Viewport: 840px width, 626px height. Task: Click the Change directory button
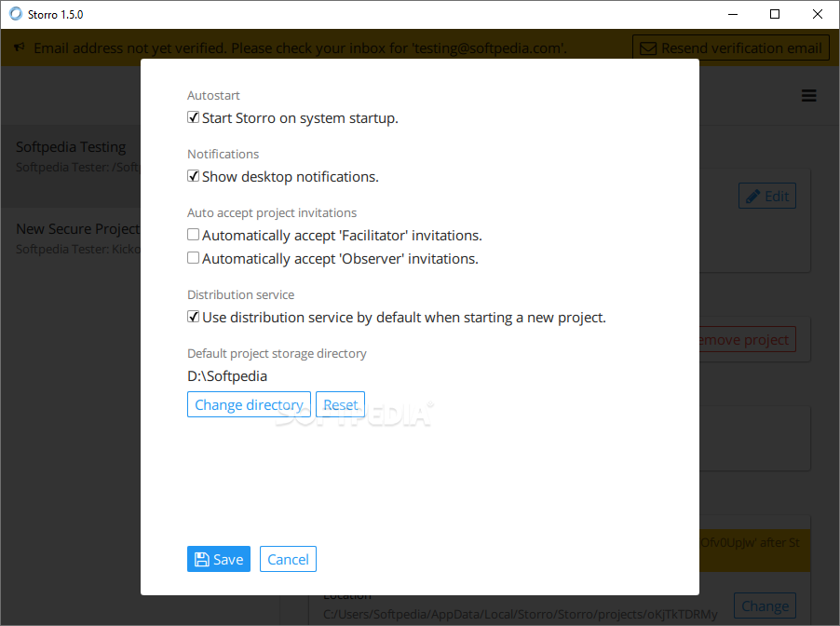[249, 404]
